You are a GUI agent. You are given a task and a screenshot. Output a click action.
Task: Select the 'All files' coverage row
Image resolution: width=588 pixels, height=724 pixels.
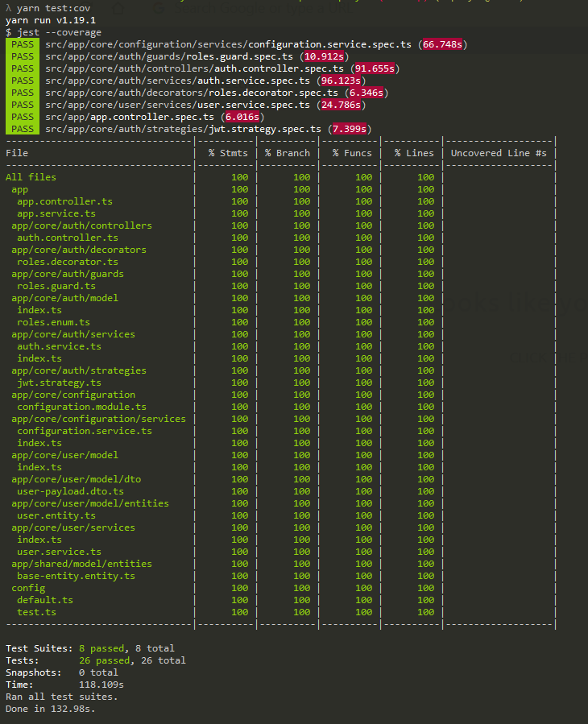(x=31, y=177)
